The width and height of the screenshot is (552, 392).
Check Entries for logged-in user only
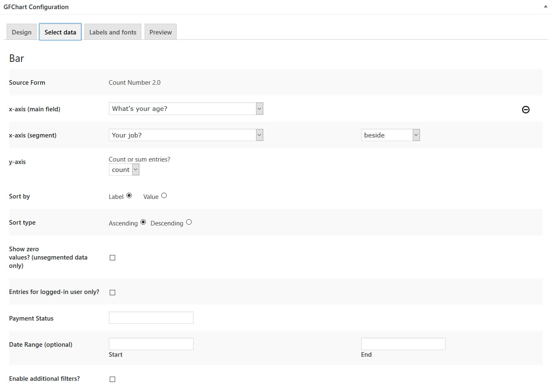[x=112, y=293]
